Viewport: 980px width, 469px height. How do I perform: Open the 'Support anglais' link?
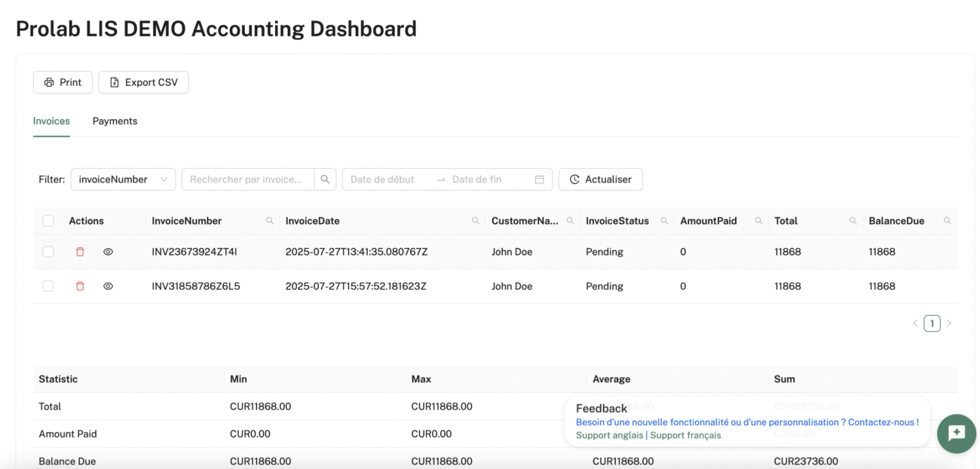[x=609, y=435]
